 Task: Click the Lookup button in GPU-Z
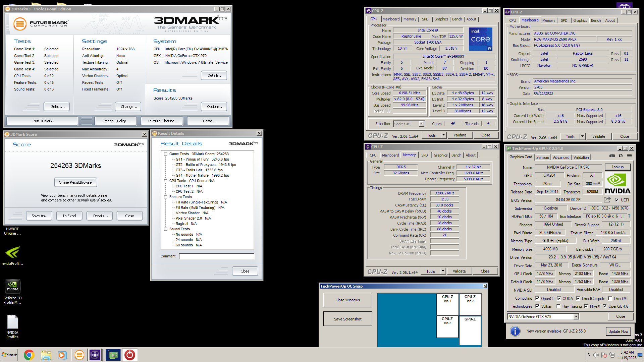(618, 167)
